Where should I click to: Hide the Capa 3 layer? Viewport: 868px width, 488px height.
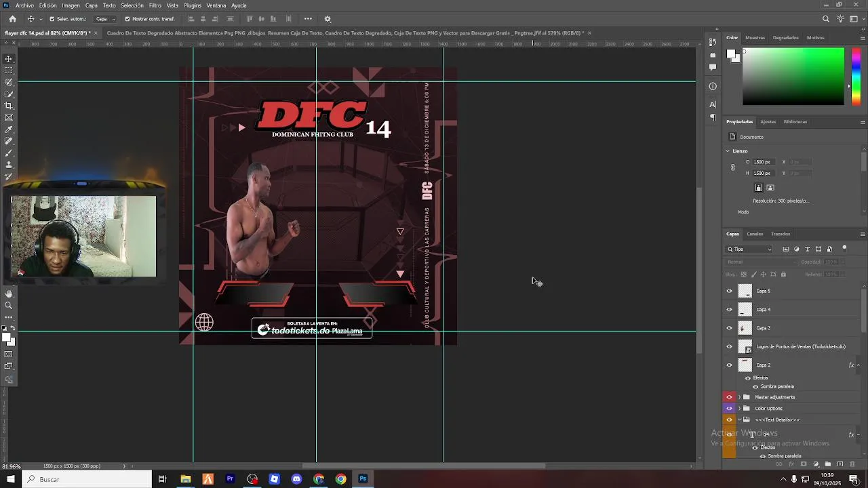point(730,328)
